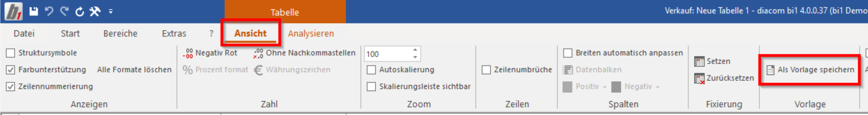The width and height of the screenshot is (868, 115).
Task: Click the refresh circular arrow icon
Action: click(x=80, y=12)
